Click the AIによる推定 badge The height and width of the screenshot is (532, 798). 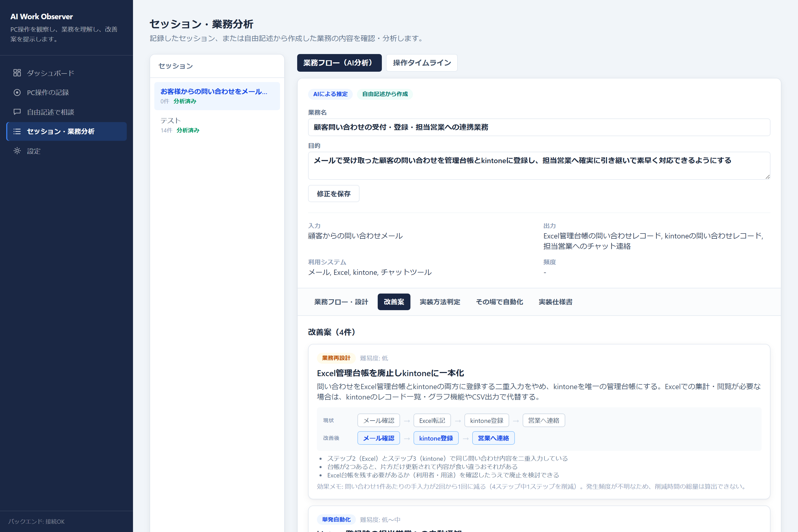330,94
